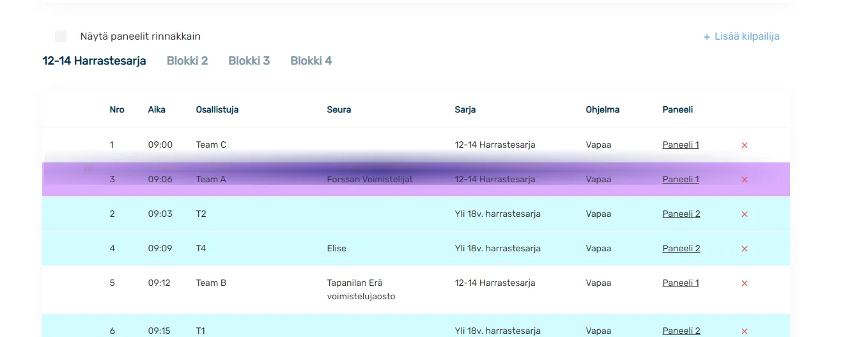Image resolution: width=868 pixels, height=337 pixels.
Task: Click the Seura column header
Action: click(x=339, y=109)
